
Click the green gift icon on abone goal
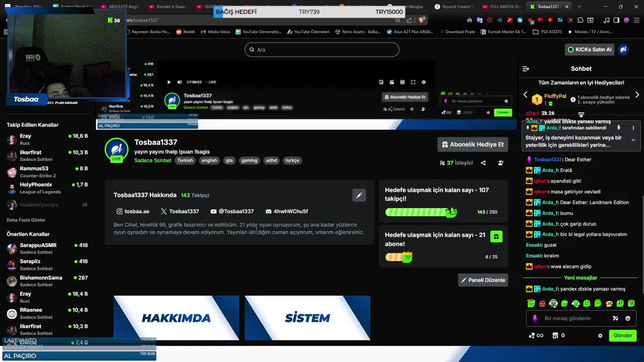(x=496, y=236)
